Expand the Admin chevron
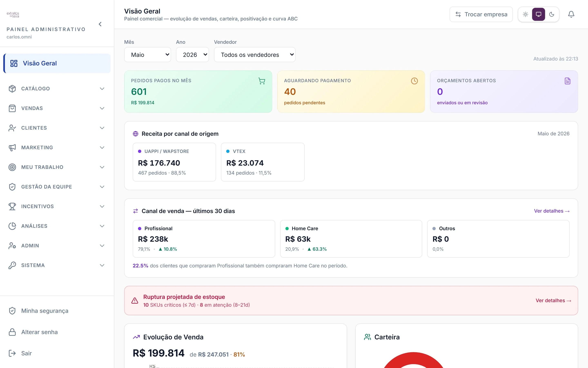Viewport: 588px width, 368px height. click(x=102, y=246)
